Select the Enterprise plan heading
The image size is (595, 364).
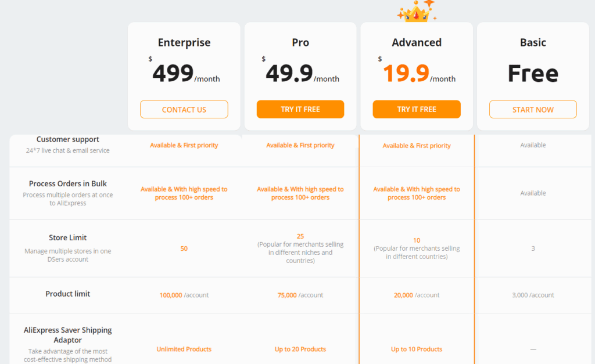[184, 42]
